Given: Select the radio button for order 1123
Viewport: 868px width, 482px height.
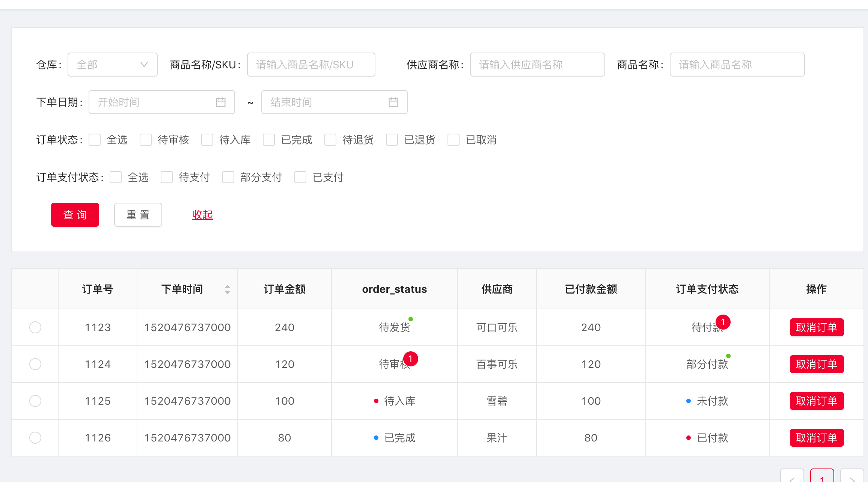Looking at the screenshot, I should (x=35, y=327).
